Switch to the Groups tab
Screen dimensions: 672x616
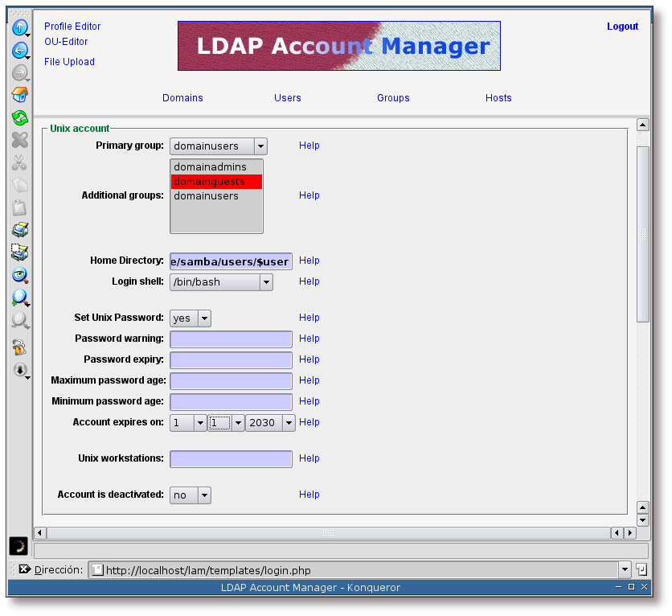pyautogui.click(x=393, y=98)
